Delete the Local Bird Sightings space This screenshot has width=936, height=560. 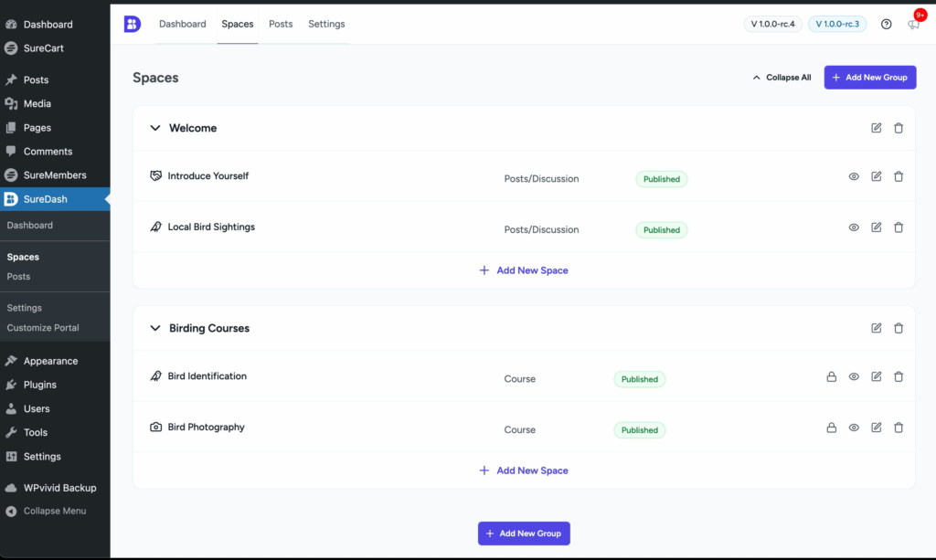point(899,227)
